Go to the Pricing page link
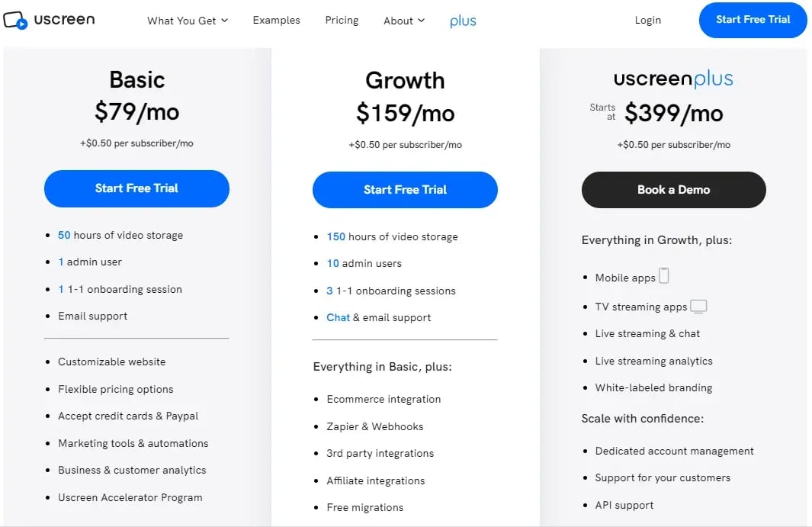The width and height of the screenshot is (812, 527). pos(342,20)
